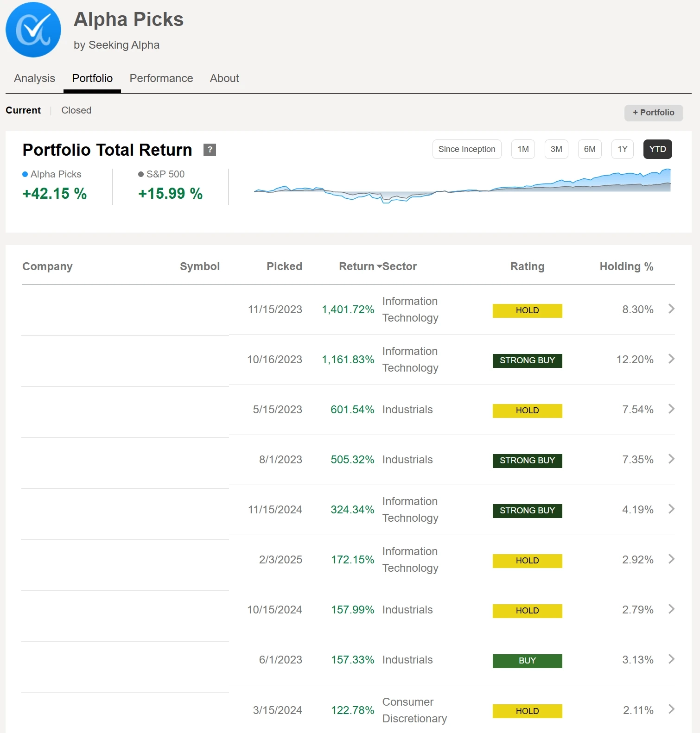
Task: Click chevron on the 6/1/2023 row
Action: point(671,659)
